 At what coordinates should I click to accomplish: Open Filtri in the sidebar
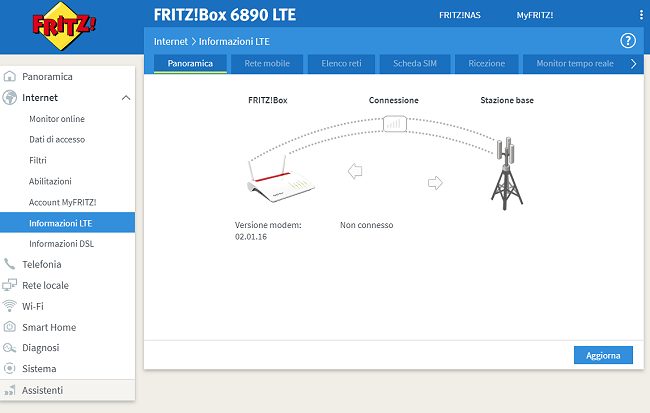38,160
